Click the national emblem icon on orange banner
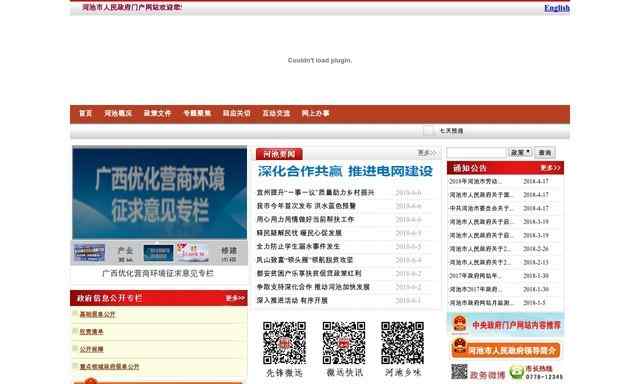640x384 pixels. coord(460,346)
